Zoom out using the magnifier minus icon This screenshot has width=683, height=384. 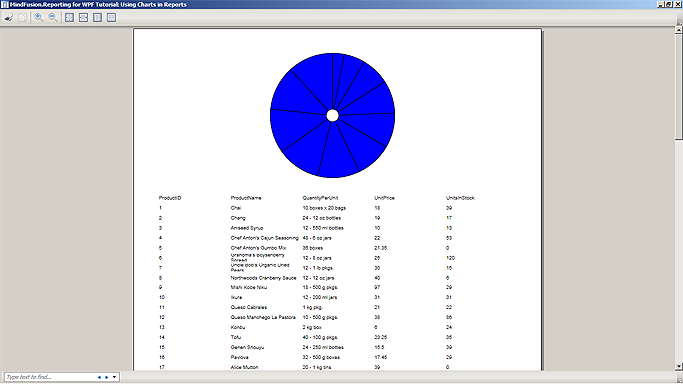pyautogui.click(x=53, y=17)
